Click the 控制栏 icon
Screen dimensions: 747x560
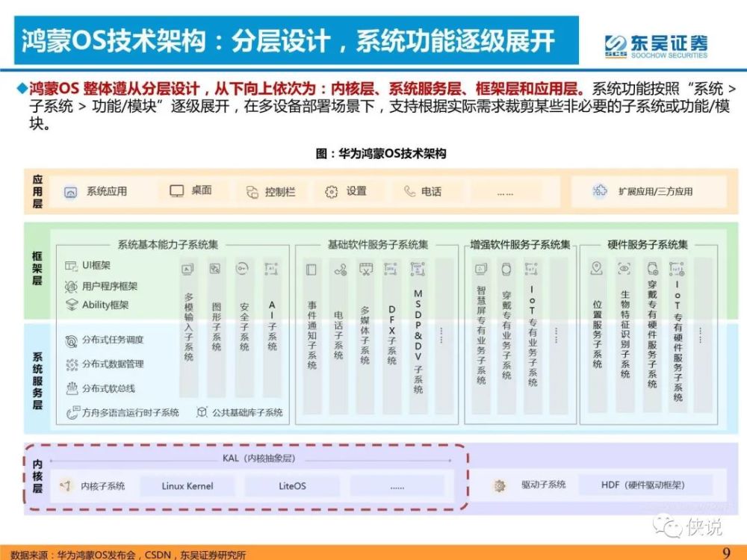(252, 192)
